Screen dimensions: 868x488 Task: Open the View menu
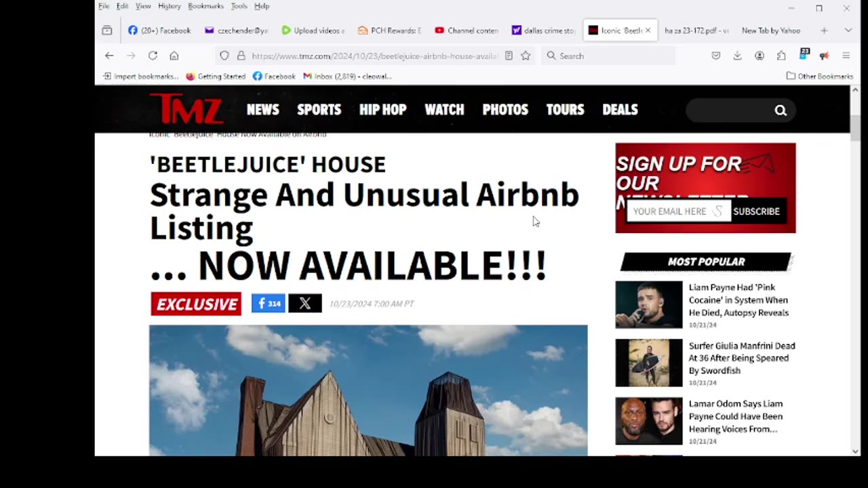coord(143,6)
